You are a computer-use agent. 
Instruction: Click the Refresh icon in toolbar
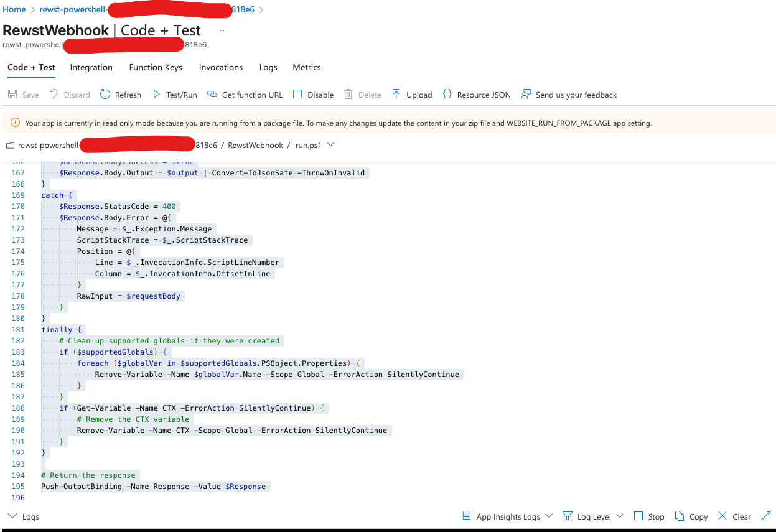coord(105,95)
